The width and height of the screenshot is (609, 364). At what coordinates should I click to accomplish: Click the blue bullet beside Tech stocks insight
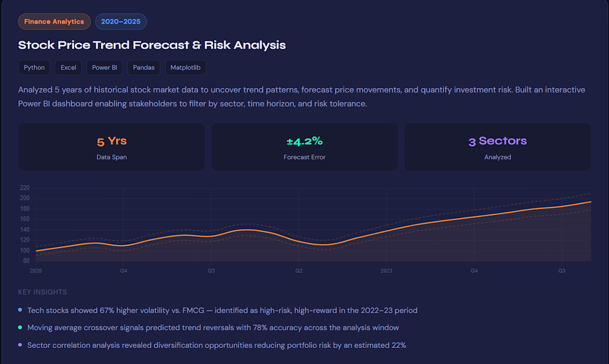point(20,310)
